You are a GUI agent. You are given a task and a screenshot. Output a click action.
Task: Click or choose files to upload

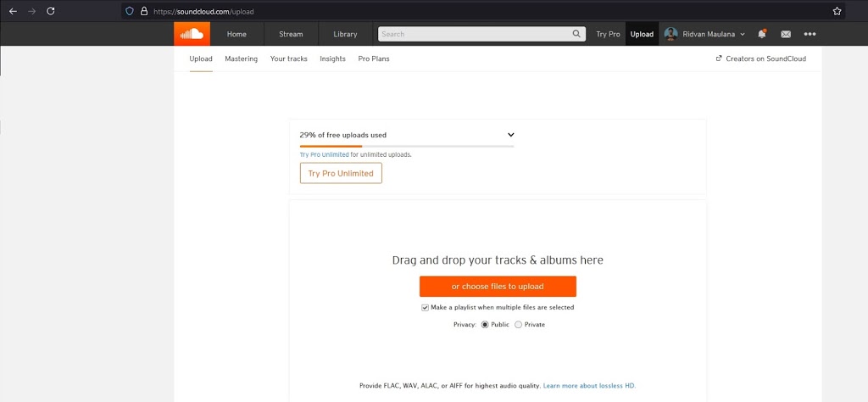498,287
